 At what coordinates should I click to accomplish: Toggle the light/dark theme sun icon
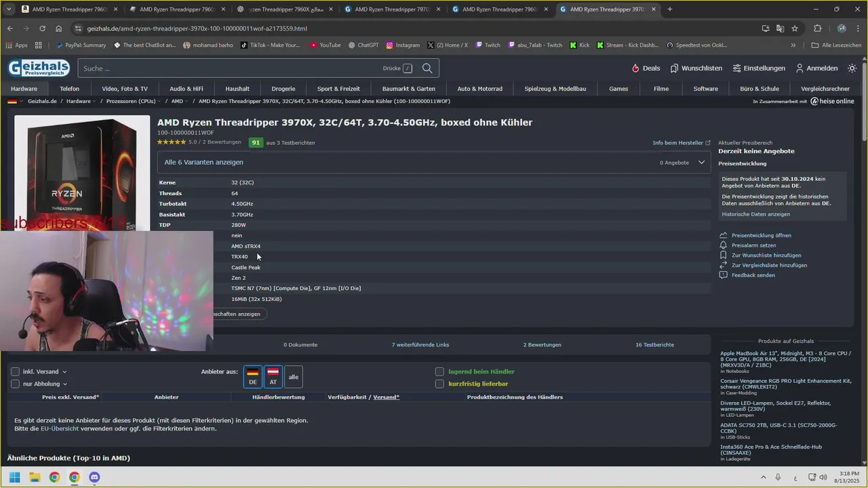pos(852,68)
